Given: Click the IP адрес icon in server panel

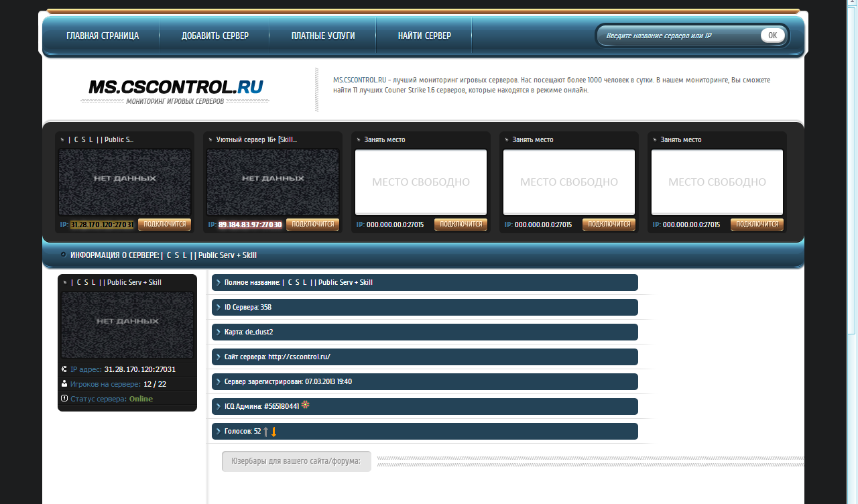Looking at the screenshot, I should pos(64,369).
